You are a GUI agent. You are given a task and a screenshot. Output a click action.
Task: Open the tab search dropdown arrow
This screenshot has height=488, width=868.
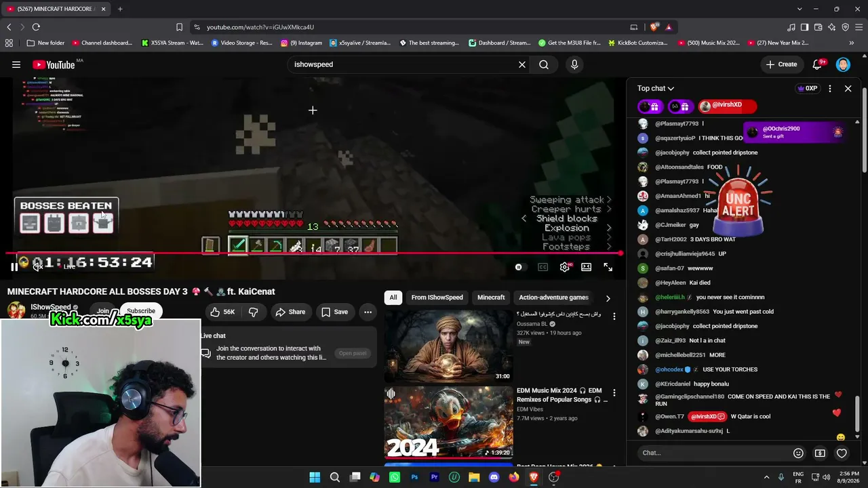tap(800, 9)
